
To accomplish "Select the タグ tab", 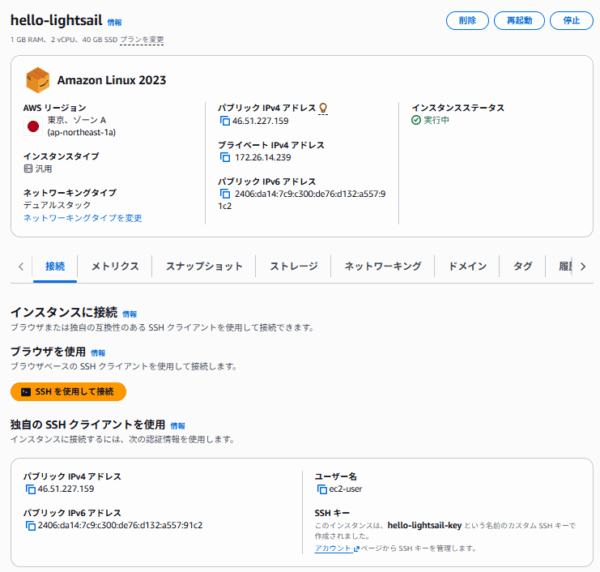I will coord(522,266).
